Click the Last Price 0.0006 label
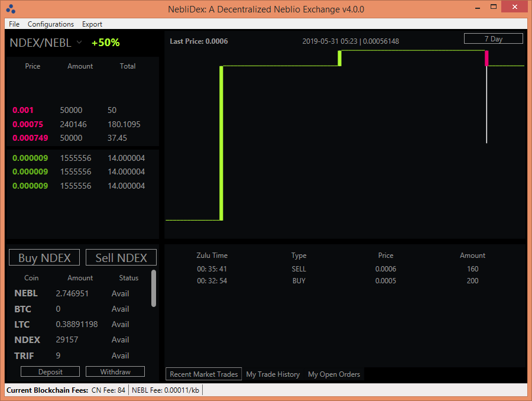The height and width of the screenshot is (401, 532). (x=199, y=41)
